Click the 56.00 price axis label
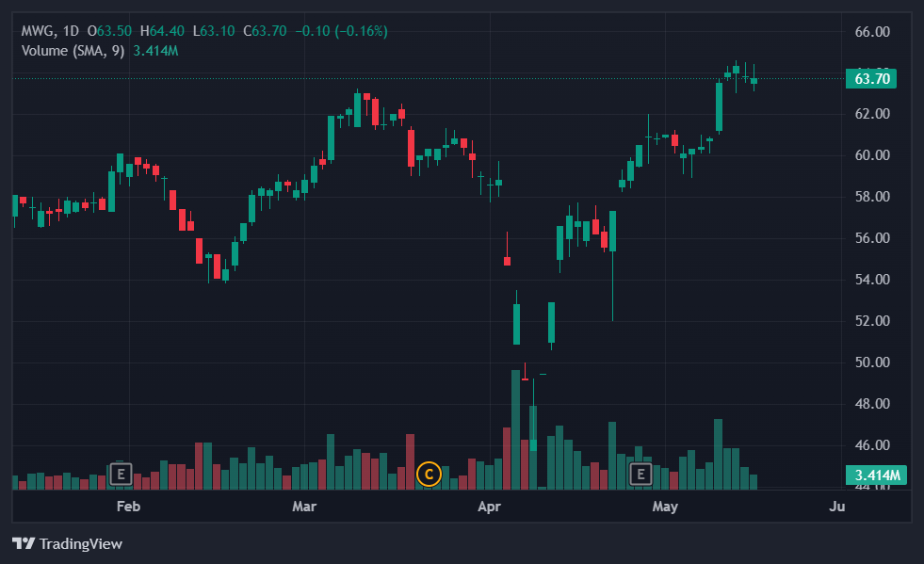This screenshot has width=924, height=564. [x=872, y=238]
